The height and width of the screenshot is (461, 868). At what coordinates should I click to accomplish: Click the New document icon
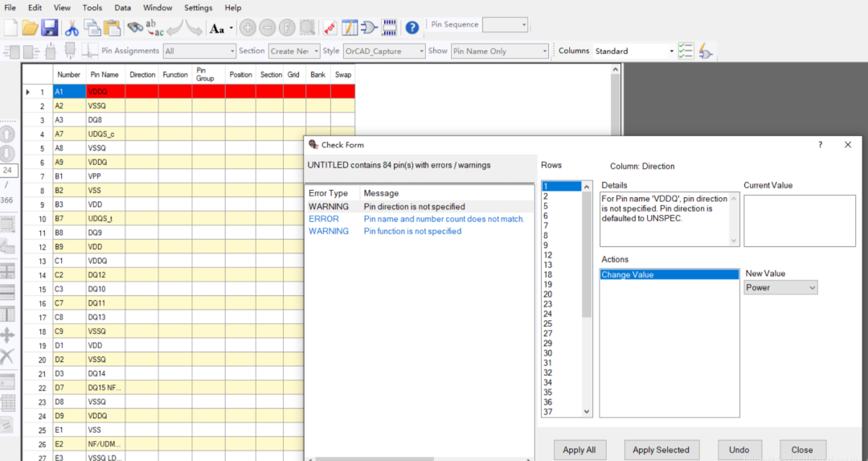(x=10, y=27)
